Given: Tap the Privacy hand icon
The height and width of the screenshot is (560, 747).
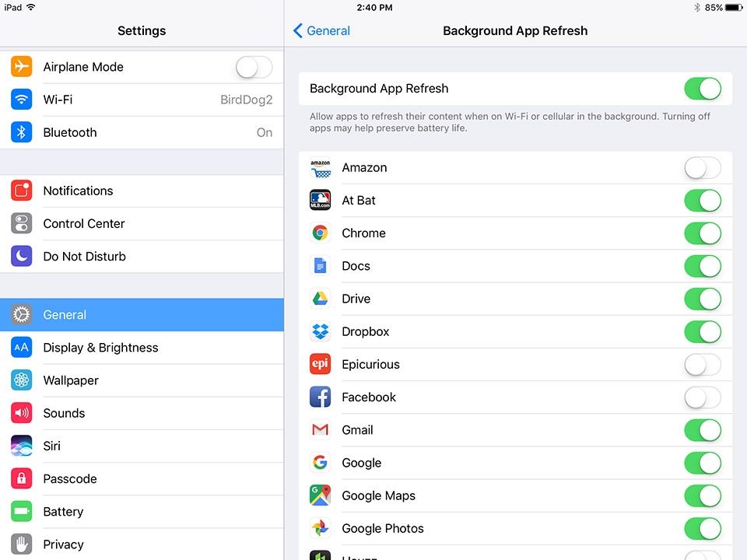Looking at the screenshot, I should [22, 544].
